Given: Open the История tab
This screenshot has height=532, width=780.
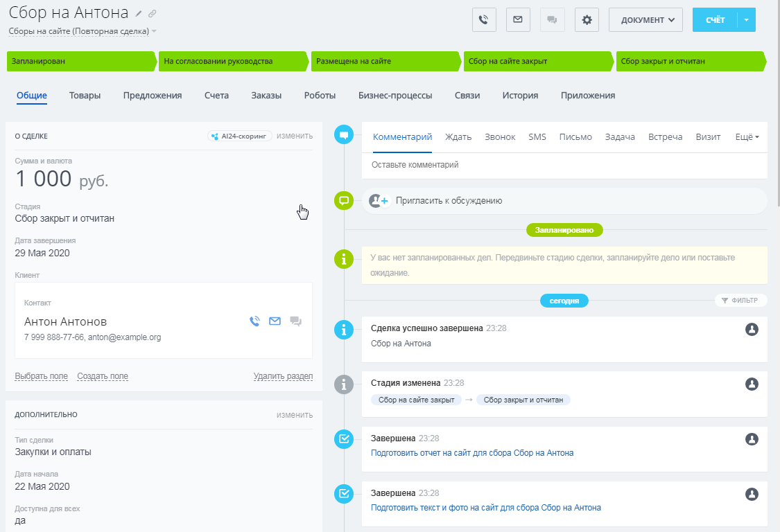Looking at the screenshot, I should [x=520, y=96].
